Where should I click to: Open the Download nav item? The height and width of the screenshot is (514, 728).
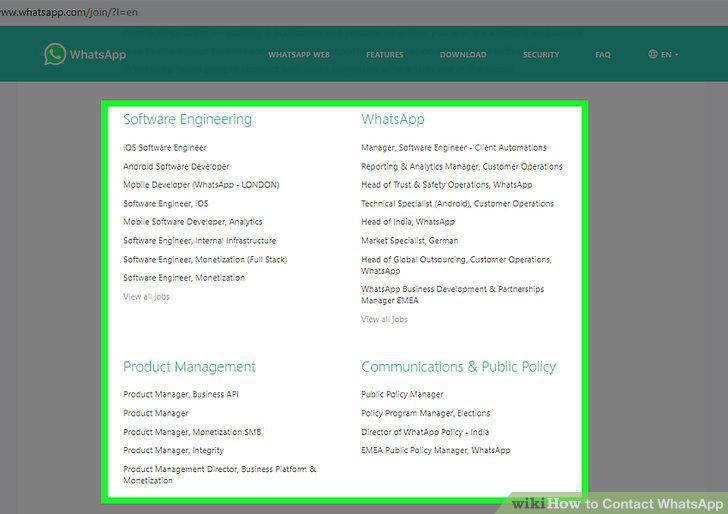click(x=463, y=55)
